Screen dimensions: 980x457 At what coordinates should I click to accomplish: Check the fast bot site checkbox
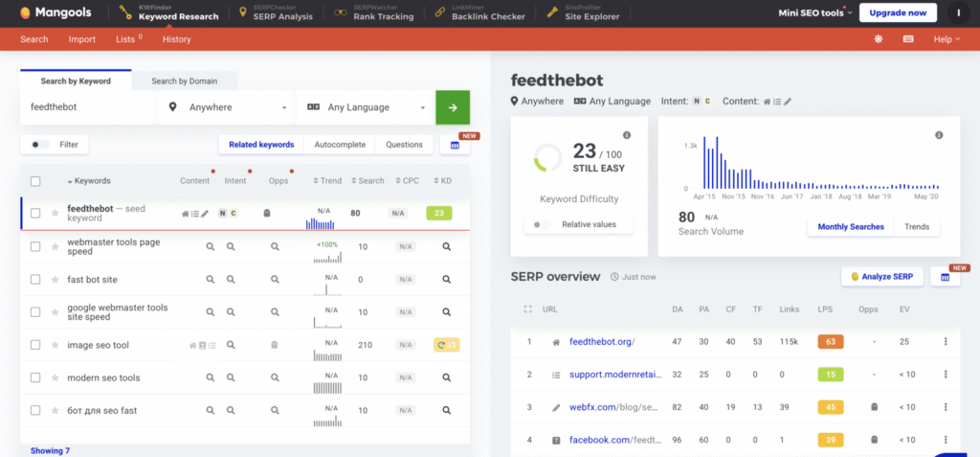pyautogui.click(x=35, y=279)
